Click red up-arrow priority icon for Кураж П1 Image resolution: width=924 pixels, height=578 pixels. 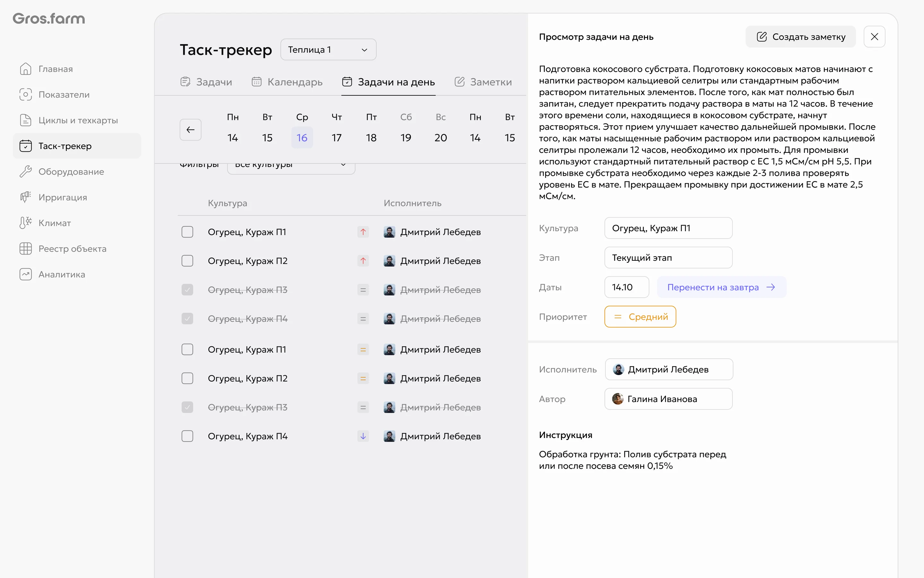pyautogui.click(x=363, y=232)
